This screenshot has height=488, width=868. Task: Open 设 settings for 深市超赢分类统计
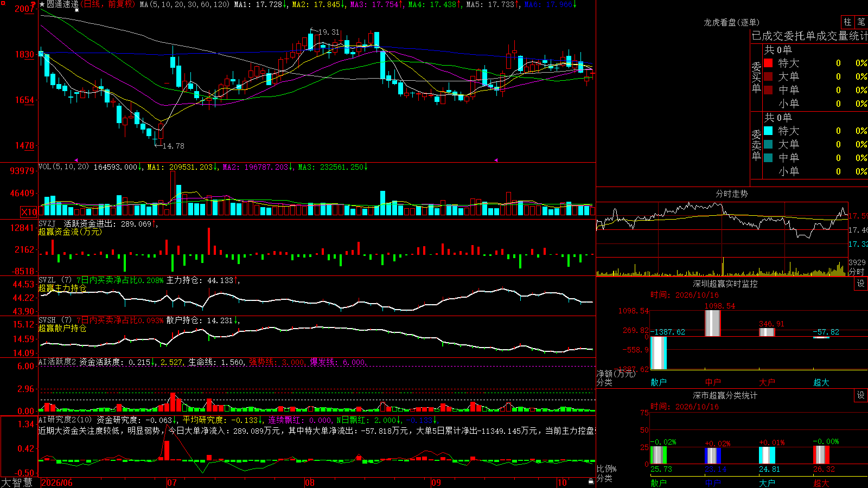point(861,395)
